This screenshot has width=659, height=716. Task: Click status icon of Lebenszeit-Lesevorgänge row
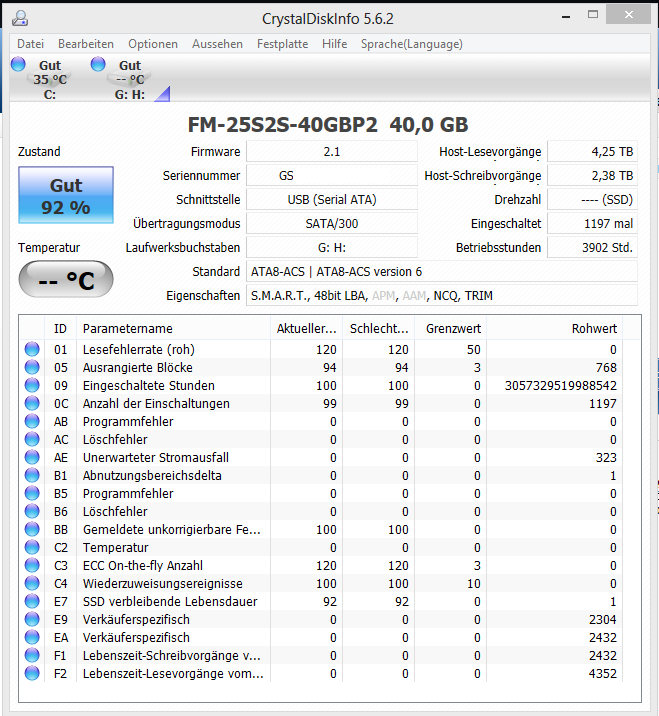pos(32,673)
